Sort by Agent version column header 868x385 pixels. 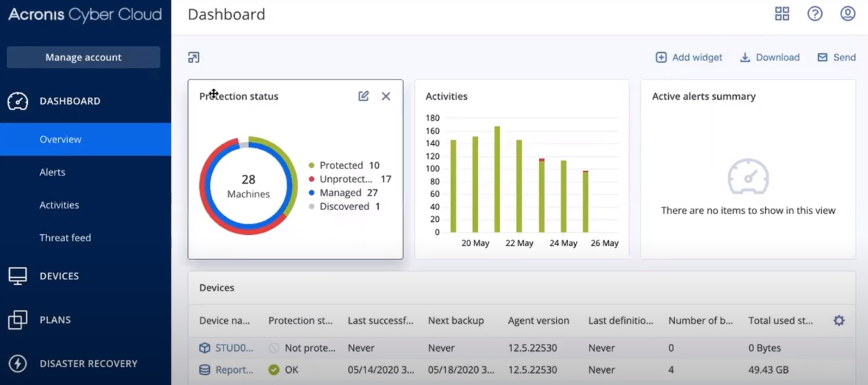coord(538,321)
